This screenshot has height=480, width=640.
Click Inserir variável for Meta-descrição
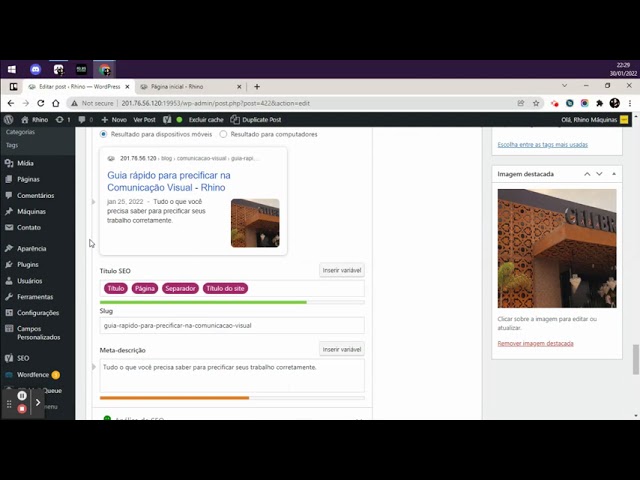(x=342, y=349)
